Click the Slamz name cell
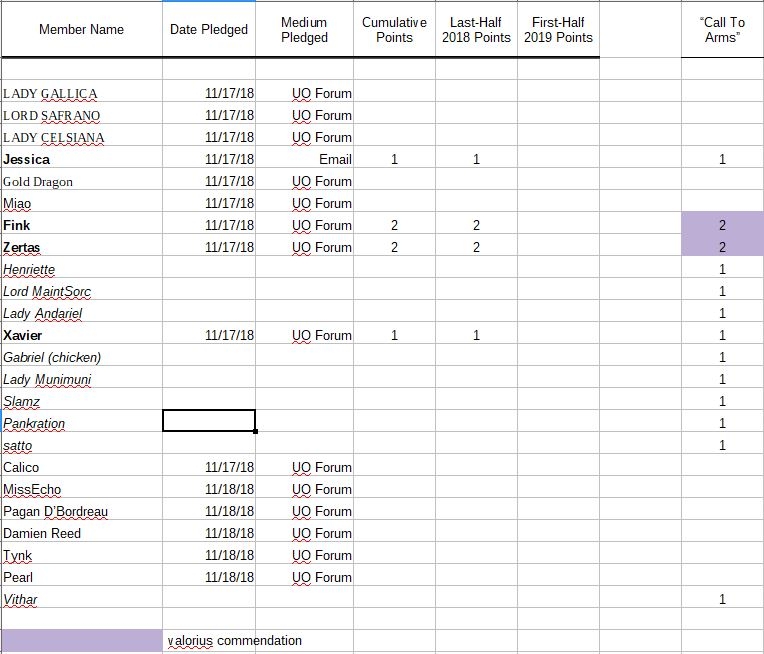The height and width of the screenshot is (654, 764). pos(81,399)
